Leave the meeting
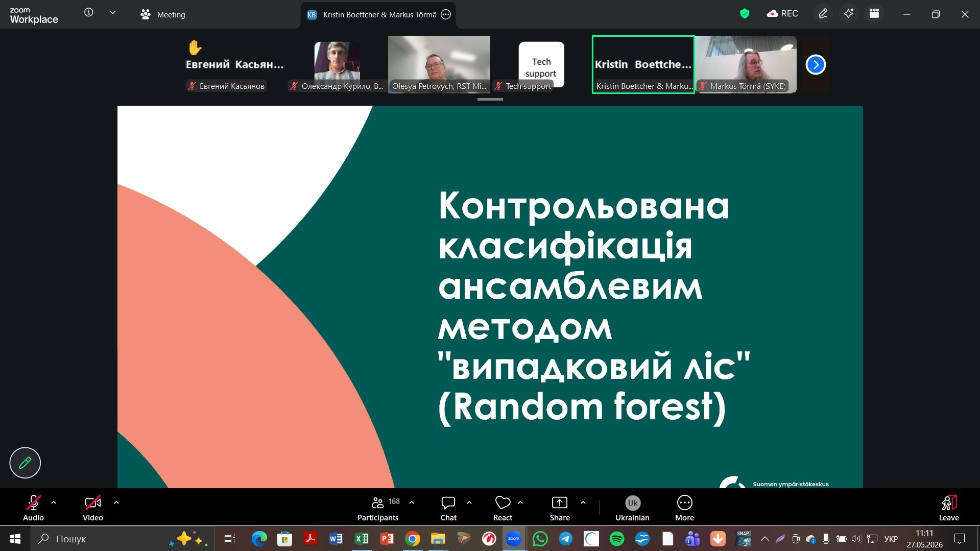The image size is (980, 551). 949,509
